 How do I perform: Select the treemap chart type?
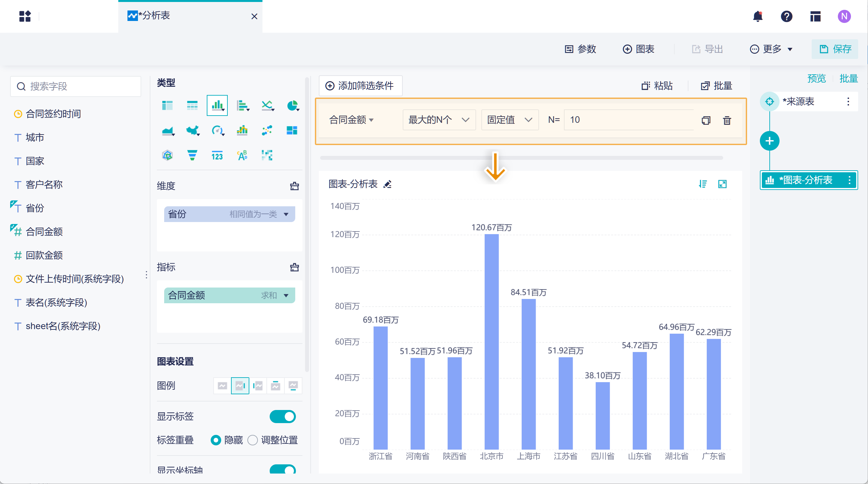[292, 131]
